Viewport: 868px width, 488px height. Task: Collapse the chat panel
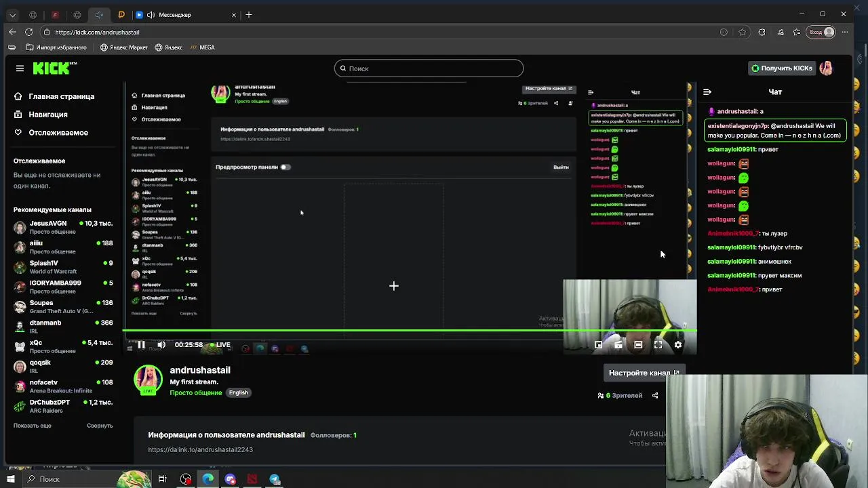707,91
